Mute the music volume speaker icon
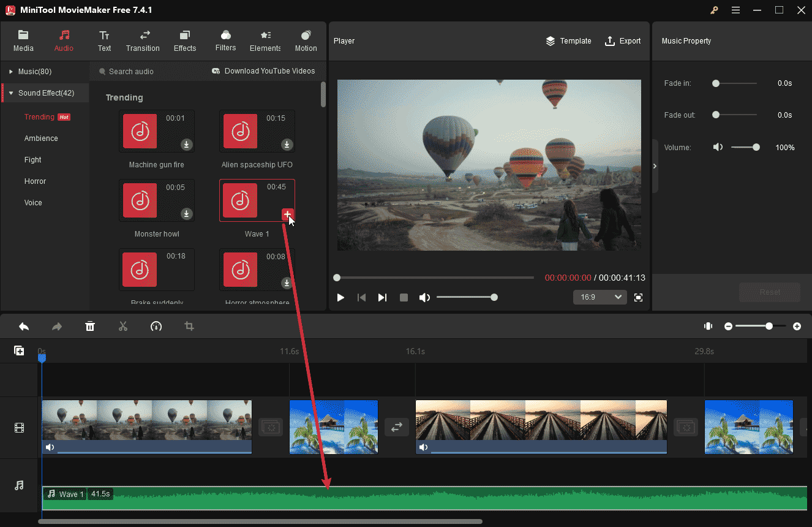Viewport: 812px width, 527px height. [x=718, y=147]
